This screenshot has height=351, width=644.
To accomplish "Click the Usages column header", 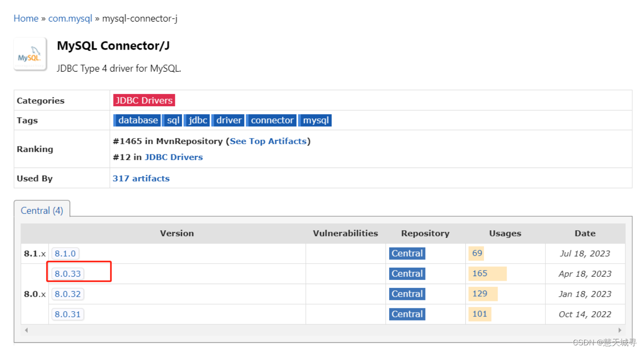I will click(x=505, y=233).
